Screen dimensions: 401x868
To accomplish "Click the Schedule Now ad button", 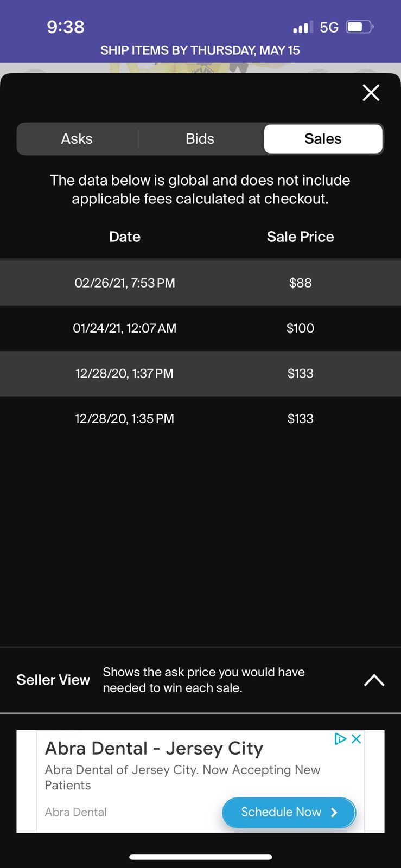I will (x=289, y=812).
